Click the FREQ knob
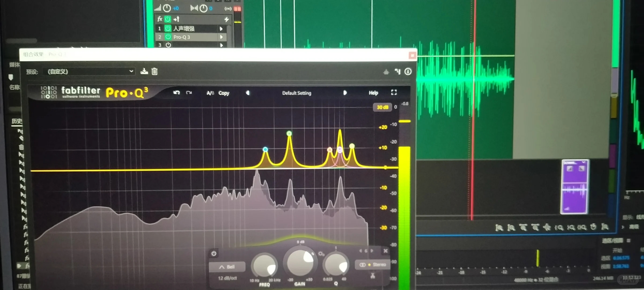Viewport: 644px width, 290px height. (264, 266)
